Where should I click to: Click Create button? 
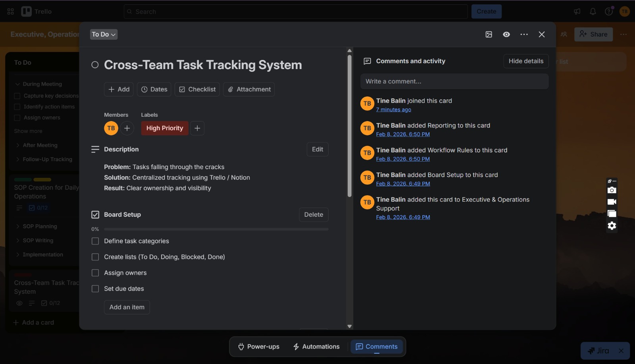point(487,12)
